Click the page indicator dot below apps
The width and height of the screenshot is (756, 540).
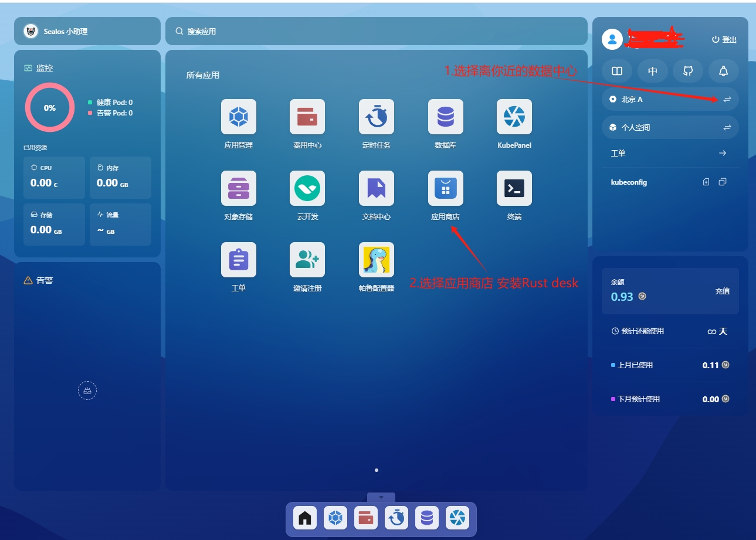tap(377, 470)
